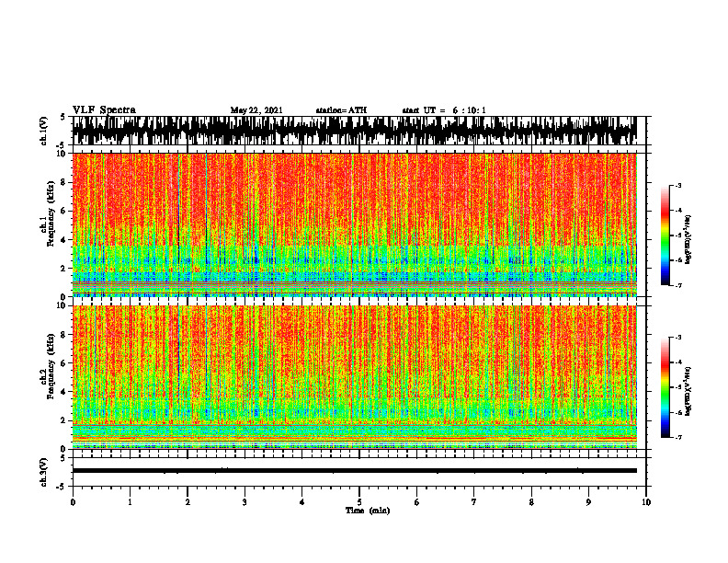Click the ch.1 frequency axis tick "6"
Image resolution: width=728 pixels, height=563 pixels.
[x=63, y=211]
